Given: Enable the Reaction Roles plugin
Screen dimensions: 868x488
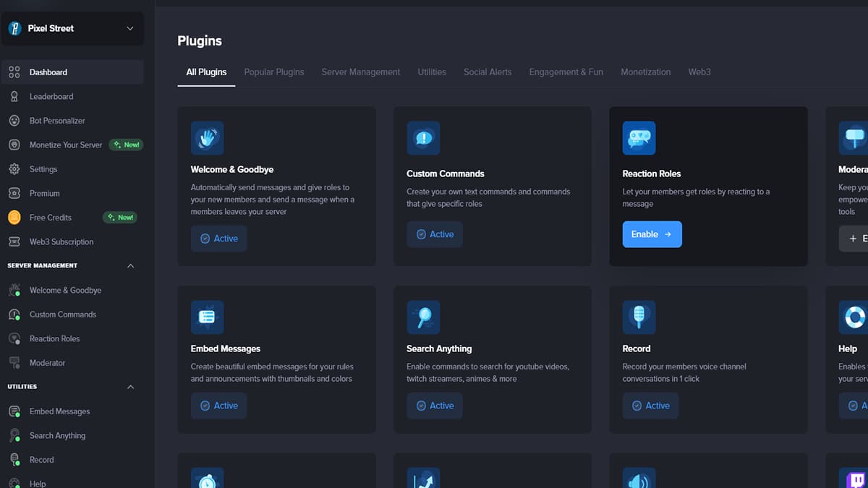Looking at the screenshot, I should coord(652,234).
